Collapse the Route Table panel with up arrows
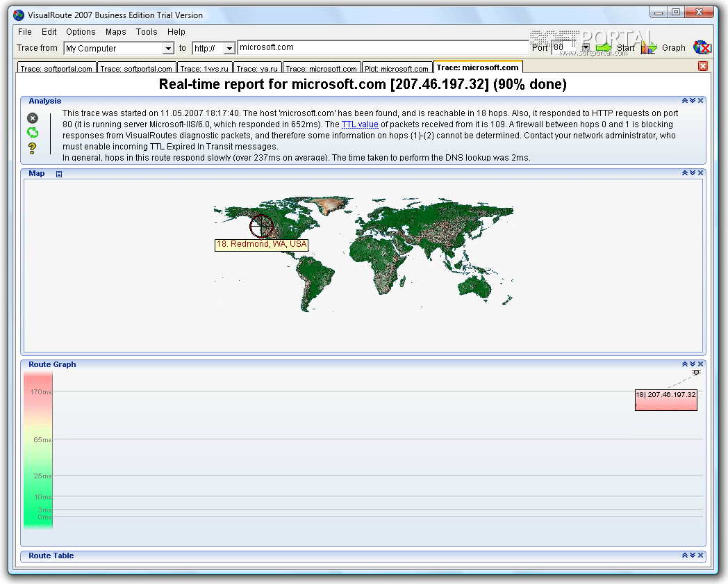 click(x=685, y=555)
